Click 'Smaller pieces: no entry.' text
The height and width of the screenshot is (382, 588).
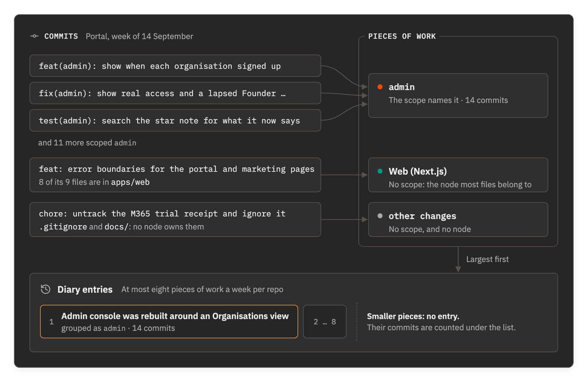pyautogui.click(x=413, y=316)
